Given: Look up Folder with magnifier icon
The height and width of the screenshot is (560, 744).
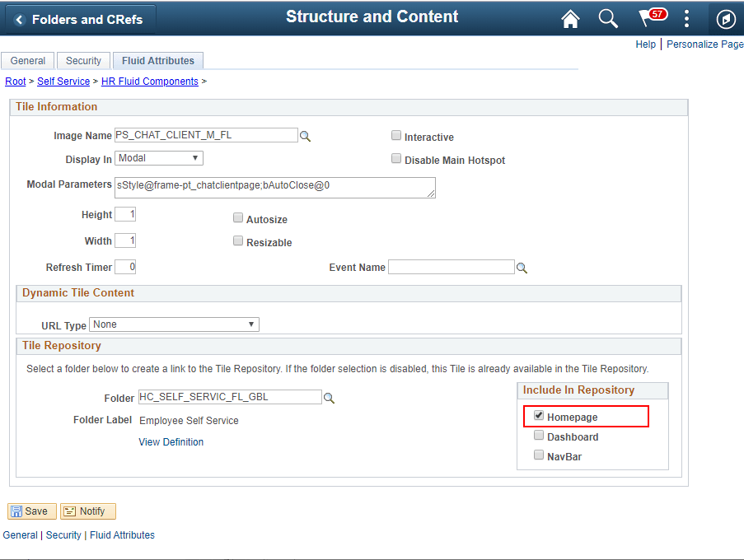Looking at the screenshot, I should click(329, 399).
